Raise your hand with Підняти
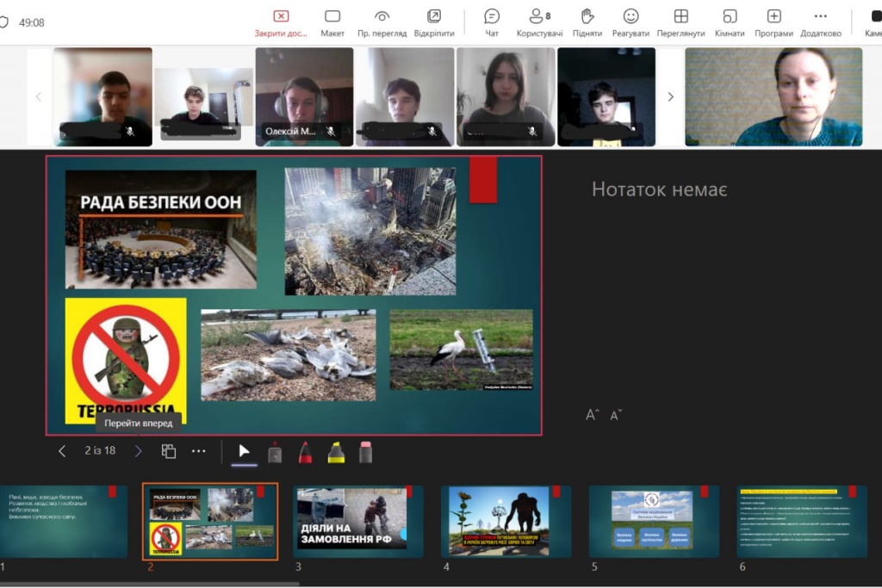This screenshot has height=588, width=882. coord(587,22)
